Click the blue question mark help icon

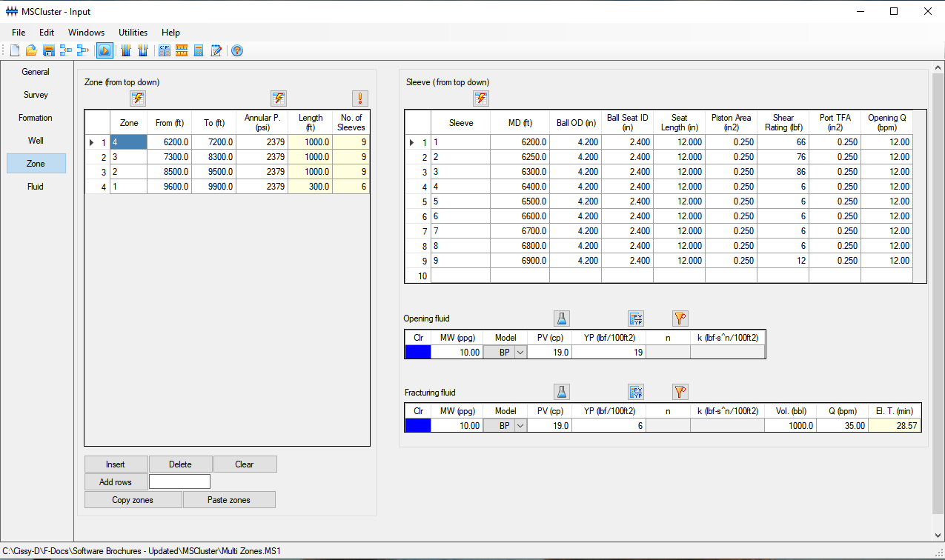point(237,50)
